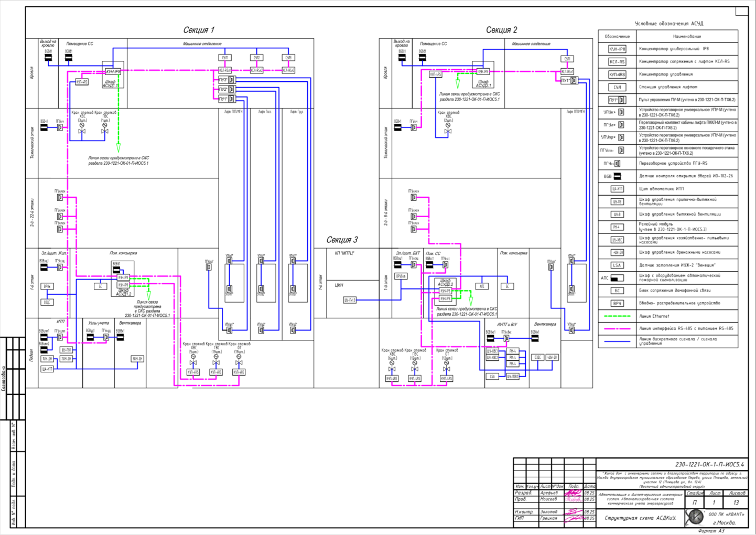The width and height of the screenshot is (756, 535).
Task: Click the Секция 3 heading
Action: point(342,240)
